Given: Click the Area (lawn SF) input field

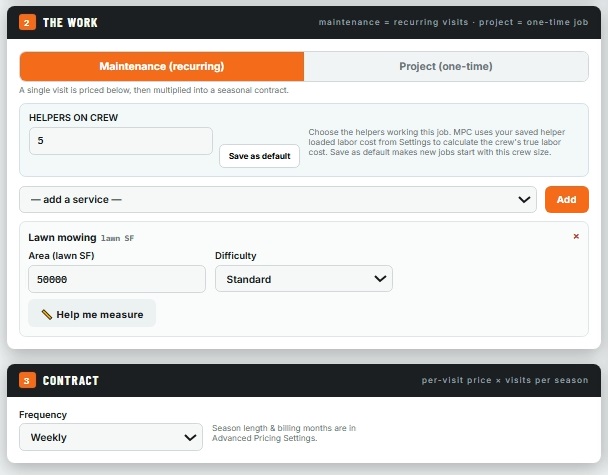Looking at the screenshot, I should [117, 279].
